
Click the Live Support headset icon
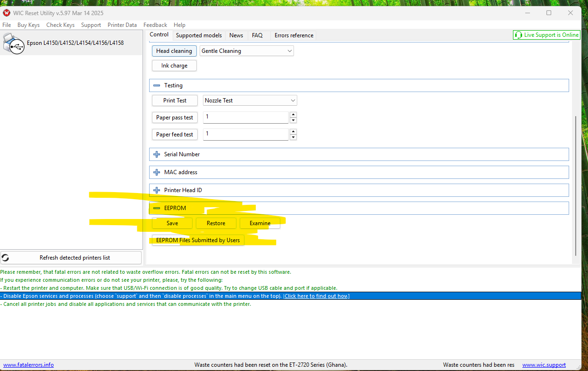(519, 35)
